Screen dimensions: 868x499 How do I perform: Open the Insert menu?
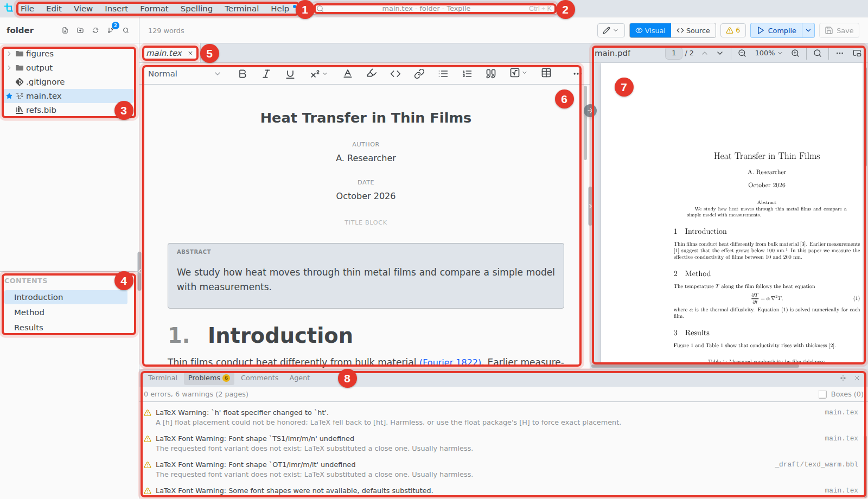coord(116,9)
